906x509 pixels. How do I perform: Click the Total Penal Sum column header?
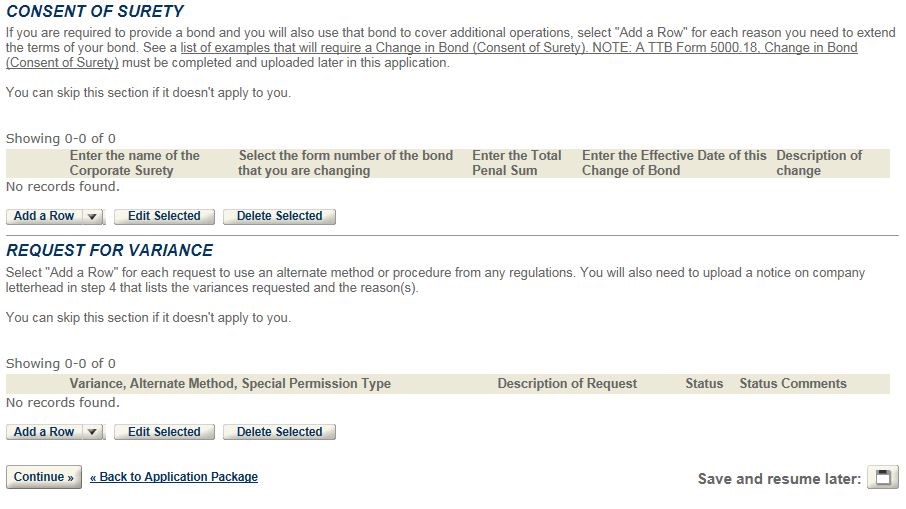517,163
